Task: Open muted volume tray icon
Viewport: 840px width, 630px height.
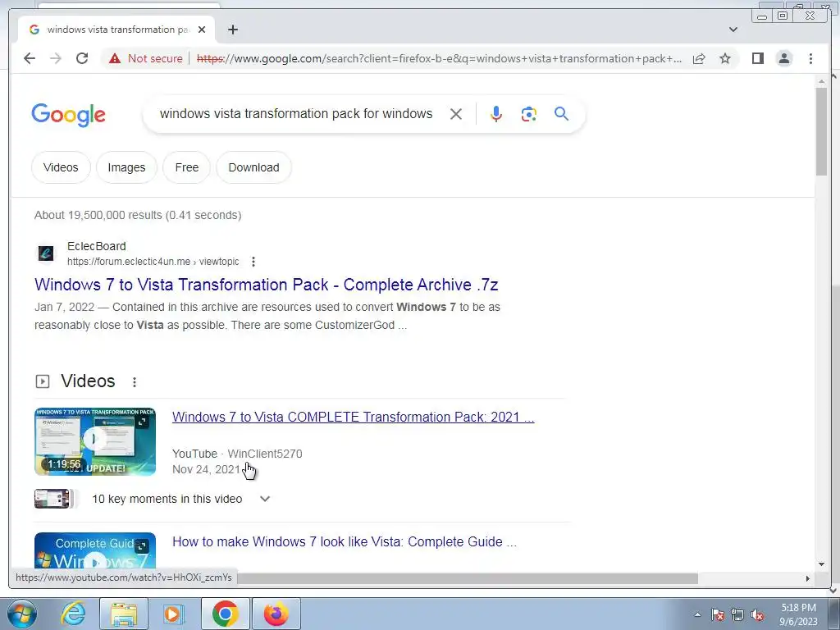Action: (757, 614)
